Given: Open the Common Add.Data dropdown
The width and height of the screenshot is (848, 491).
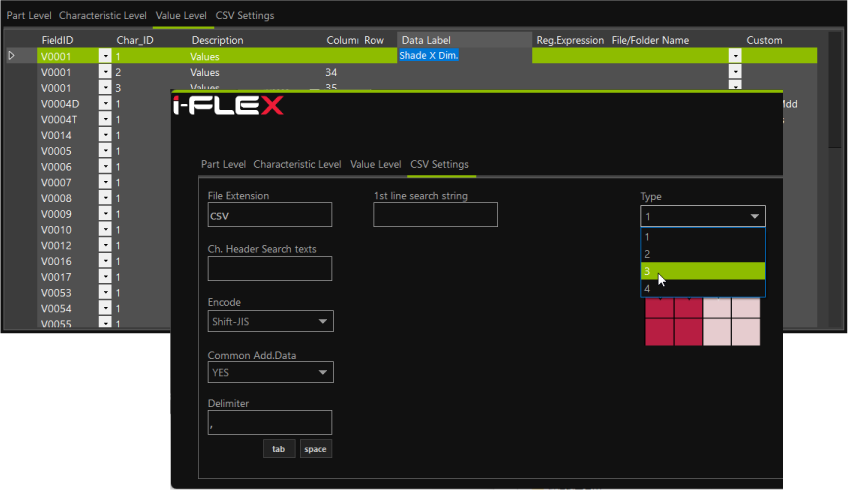Looking at the screenshot, I should [322, 372].
